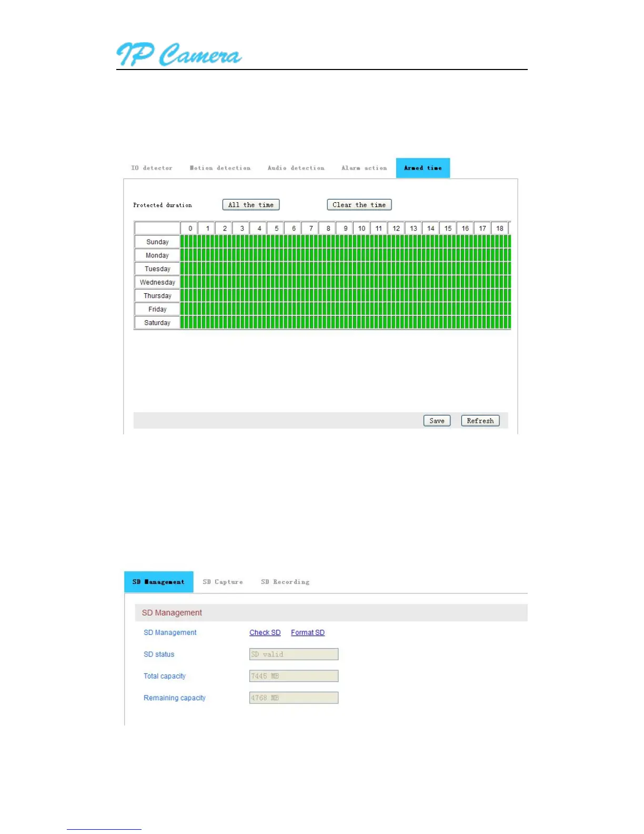This screenshot has height=834, width=644.
Task: Select the Armed time tab
Action: (x=423, y=168)
